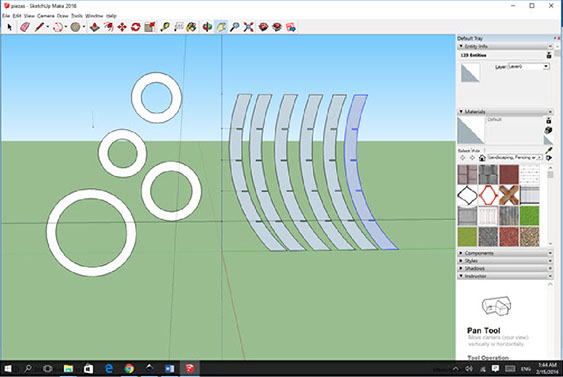
Task: Select the Push/Pull tool
Action: pos(94,27)
